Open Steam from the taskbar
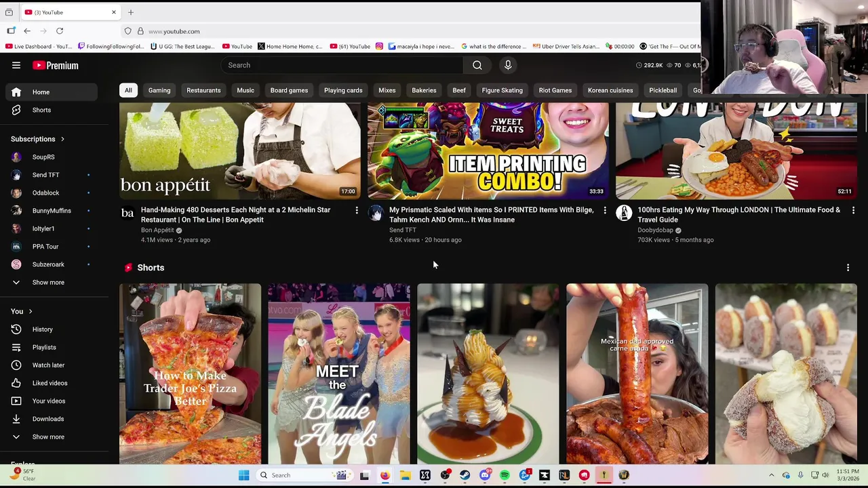 point(465,475)
